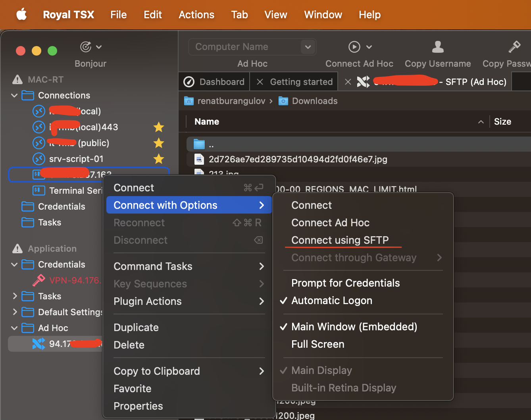Click the Bonjour toolbar icon
This screenshot has width=531, height=420.
[86, 47]
